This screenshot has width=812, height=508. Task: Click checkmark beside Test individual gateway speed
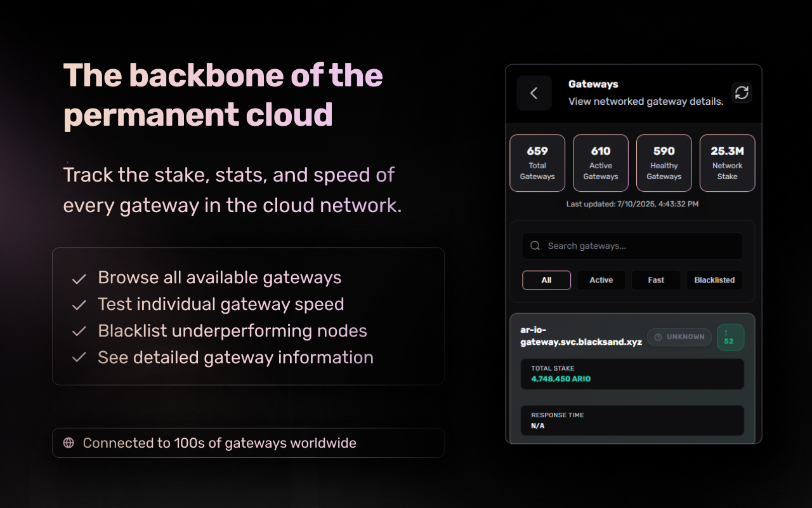(79, 305)
